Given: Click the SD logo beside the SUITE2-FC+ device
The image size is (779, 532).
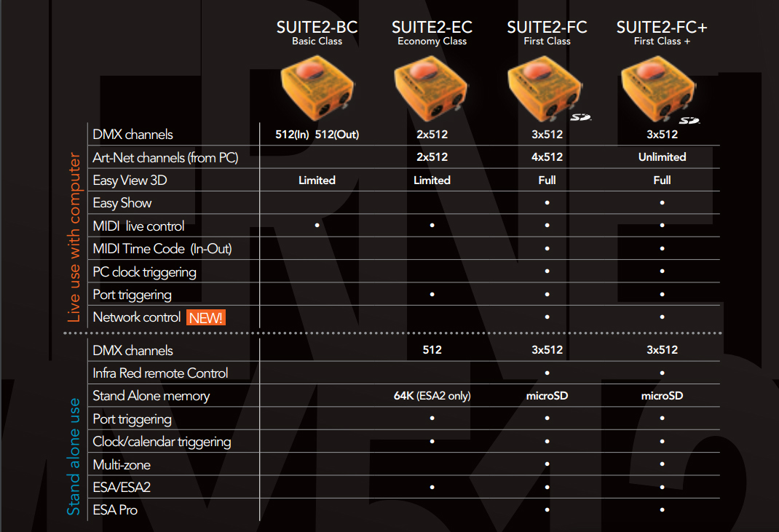Looking at the screenshot, I should coord(689,119).
